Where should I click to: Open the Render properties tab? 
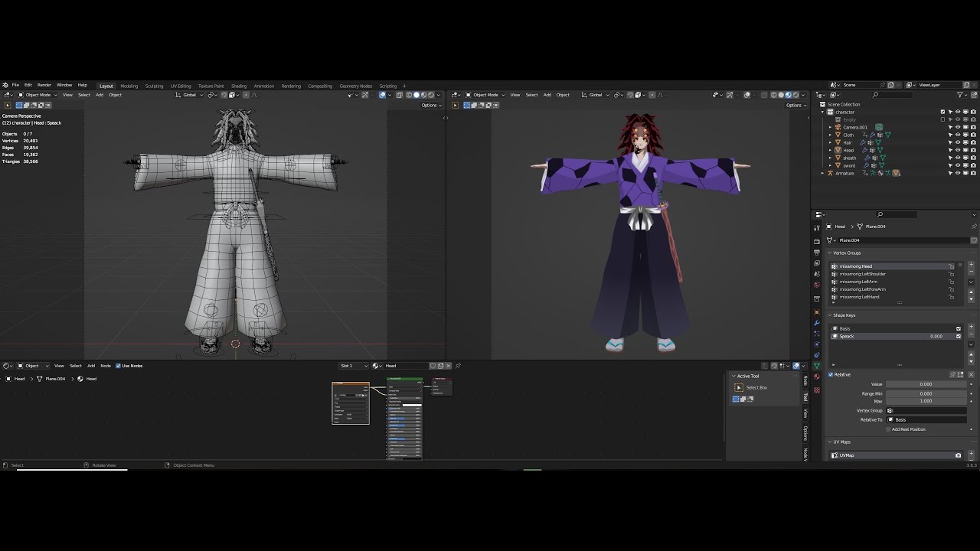click(x=817, y=241)
